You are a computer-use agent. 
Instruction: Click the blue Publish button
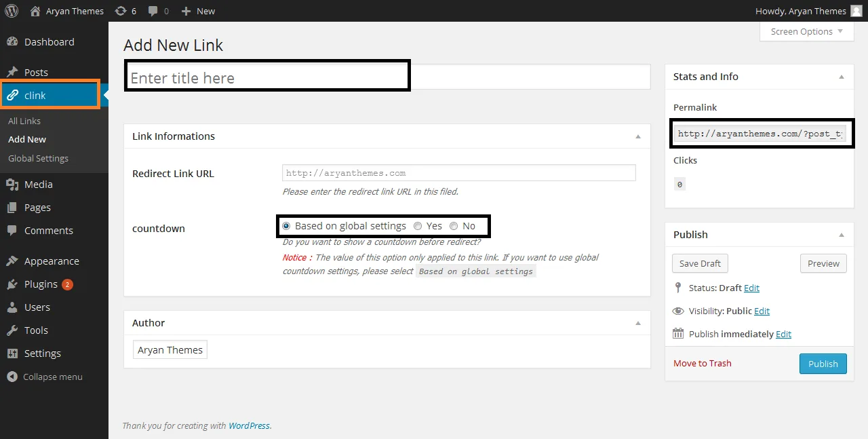coord(823,364)
